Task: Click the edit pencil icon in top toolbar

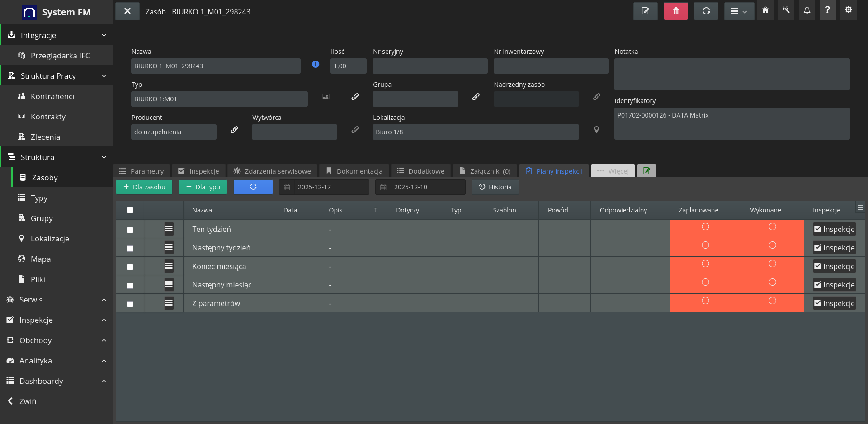Action: [x=645, y=11]
